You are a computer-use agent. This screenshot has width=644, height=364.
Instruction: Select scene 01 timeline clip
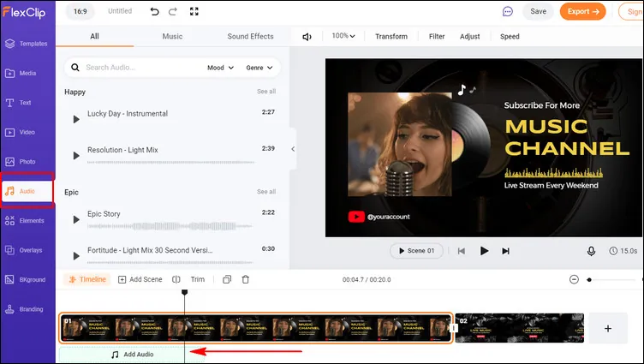[256, 328]
